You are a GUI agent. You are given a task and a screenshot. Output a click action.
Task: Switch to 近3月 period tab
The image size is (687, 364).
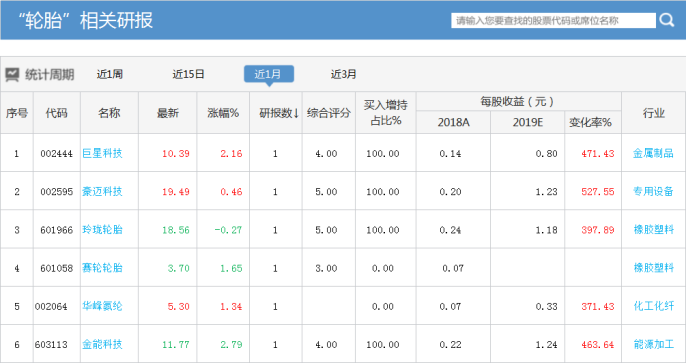click(344, 74)
